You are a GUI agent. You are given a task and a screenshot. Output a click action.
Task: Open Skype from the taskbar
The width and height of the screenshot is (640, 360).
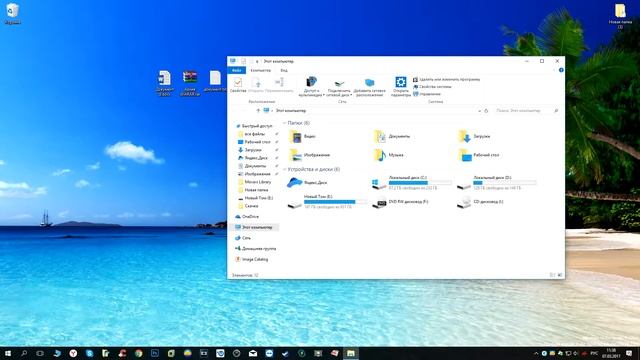pos(89,353)
